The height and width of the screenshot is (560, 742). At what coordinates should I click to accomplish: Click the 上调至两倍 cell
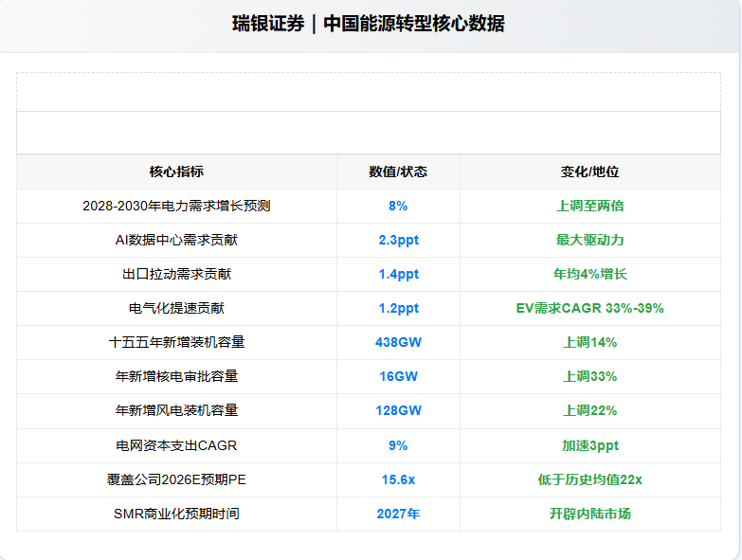point(590,207)
